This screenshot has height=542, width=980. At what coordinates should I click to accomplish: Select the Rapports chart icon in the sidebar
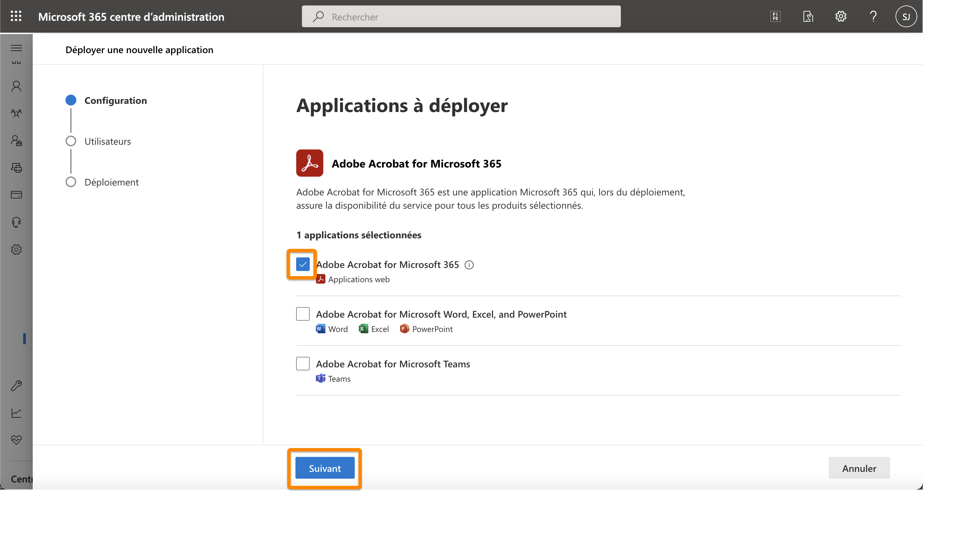click(x=16, y=413)
